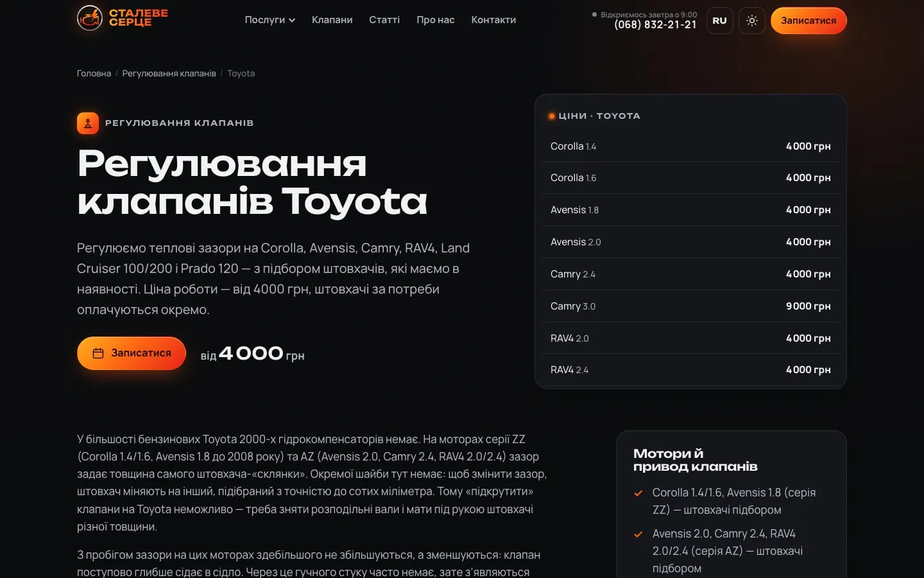Open the Контакти page
This screenshot has width=924, height=578.
tap(493, 20)
